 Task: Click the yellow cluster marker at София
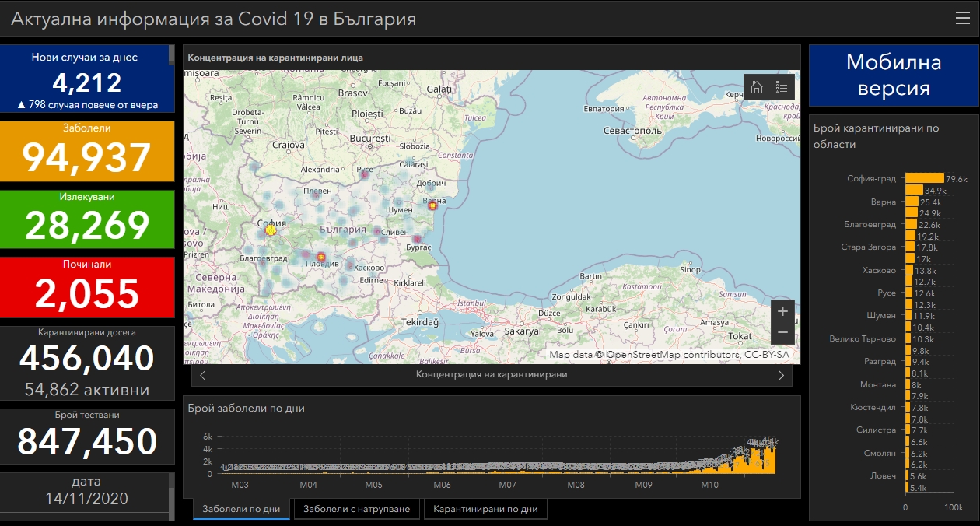tap(271, 230)
